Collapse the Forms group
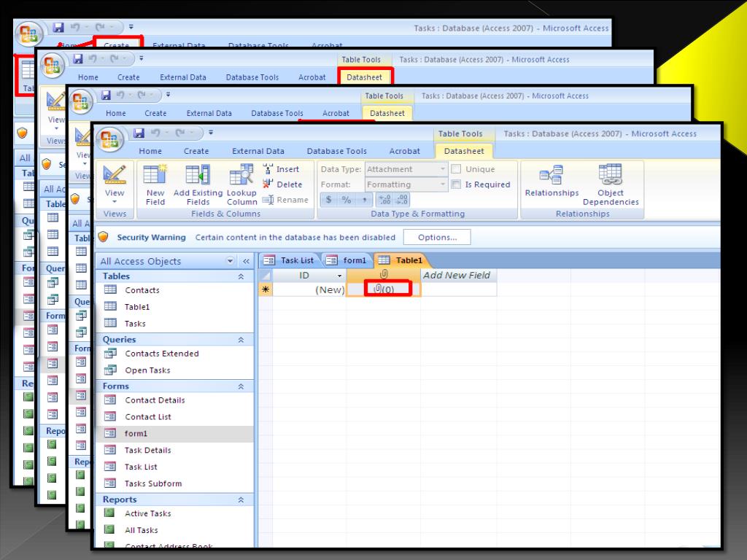The height and width of the screenshot is (560, 747). [x=241, y=386]
